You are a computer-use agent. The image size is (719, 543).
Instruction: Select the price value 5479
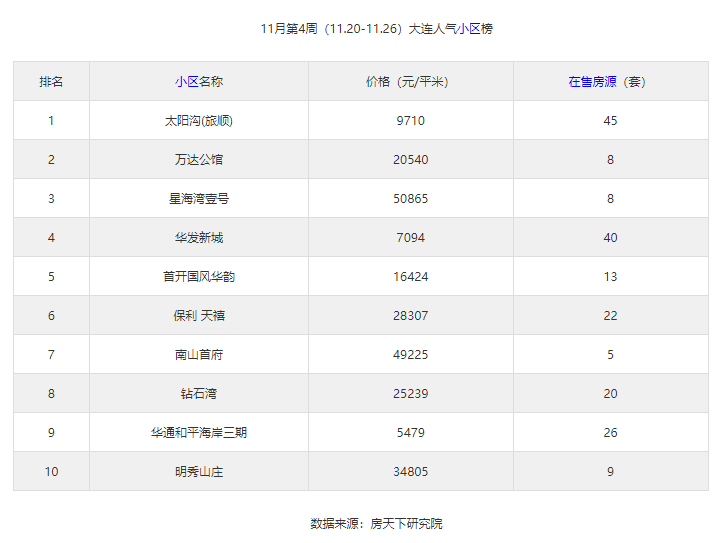click(x=410, y=432)
